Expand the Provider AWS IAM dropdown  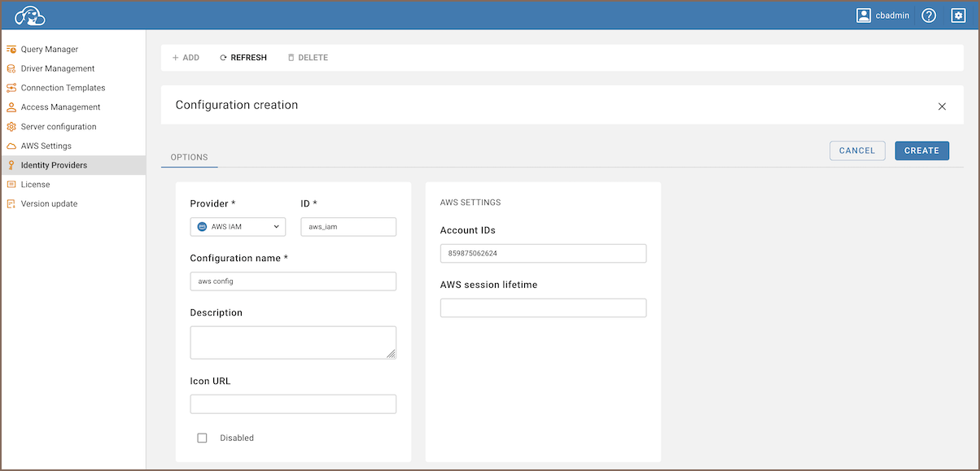[238, 227]
